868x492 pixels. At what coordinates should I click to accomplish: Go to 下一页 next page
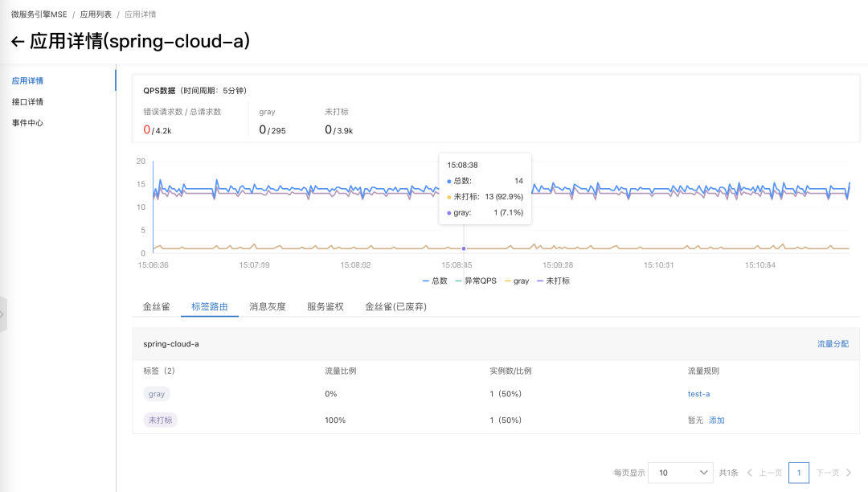pos(834,473)
